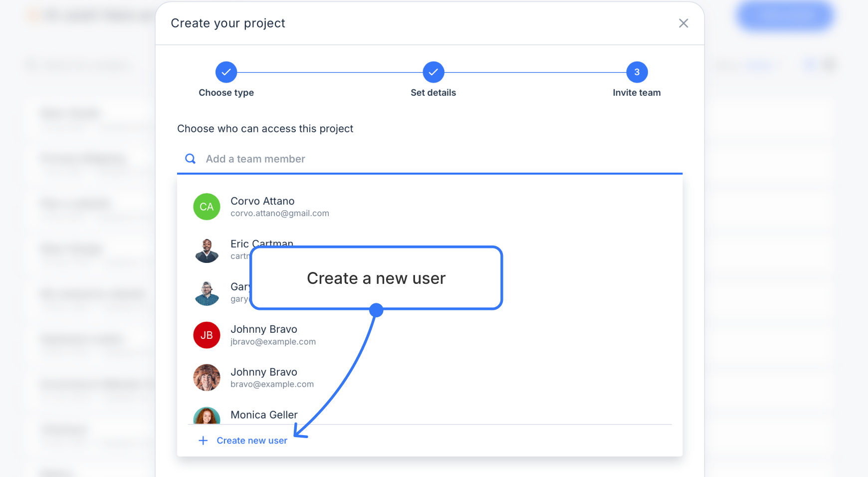Click the red JB avatar for Johnny Bravo
This screenshot has height=477, width=868.
pos(207,335)
